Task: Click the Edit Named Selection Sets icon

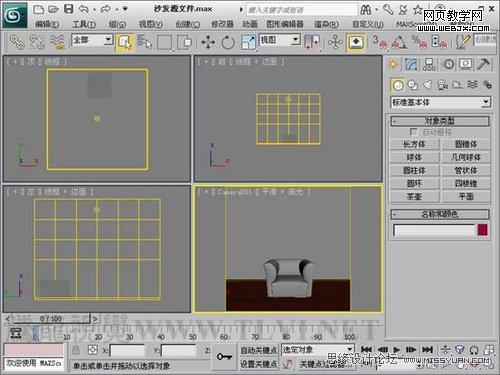Action: pos(462,42)
